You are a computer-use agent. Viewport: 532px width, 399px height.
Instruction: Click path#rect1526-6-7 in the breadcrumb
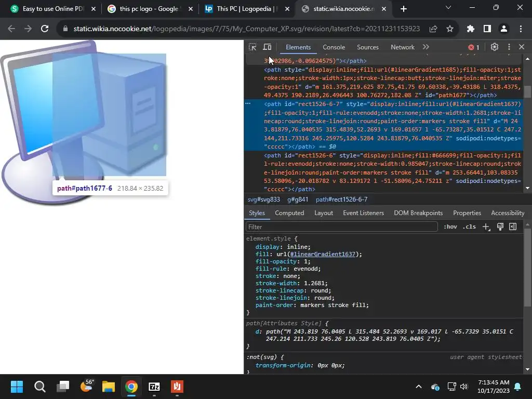pyautogui.click(x=341, y=199)
